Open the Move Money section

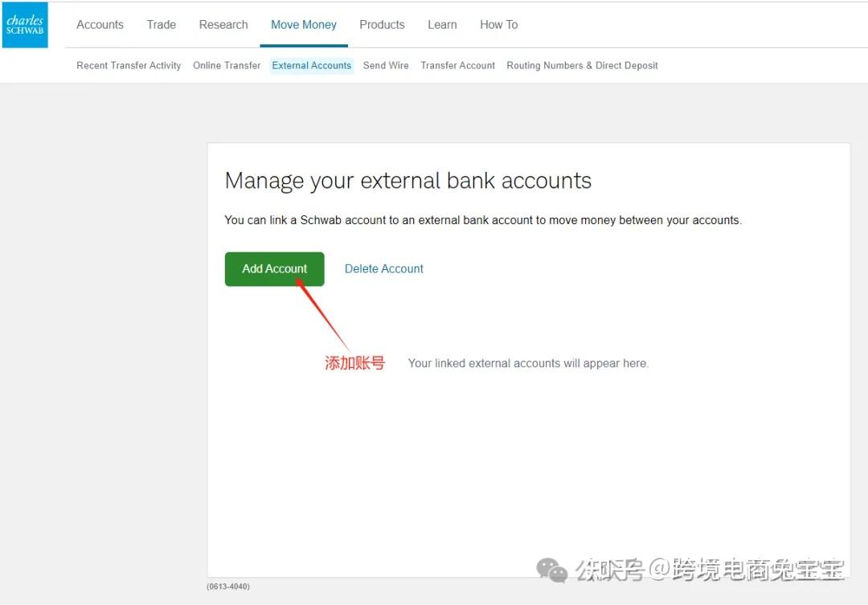pyautogui.click(x=304, y=24)
